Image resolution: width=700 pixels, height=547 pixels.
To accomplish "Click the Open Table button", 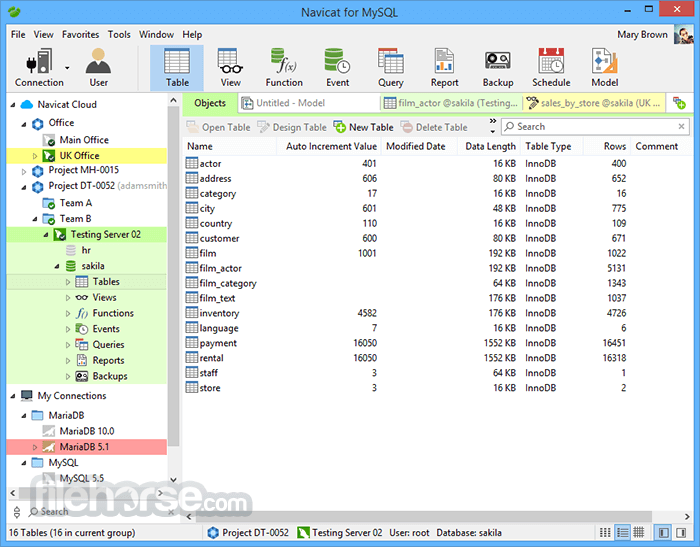I will pos(218,127).
